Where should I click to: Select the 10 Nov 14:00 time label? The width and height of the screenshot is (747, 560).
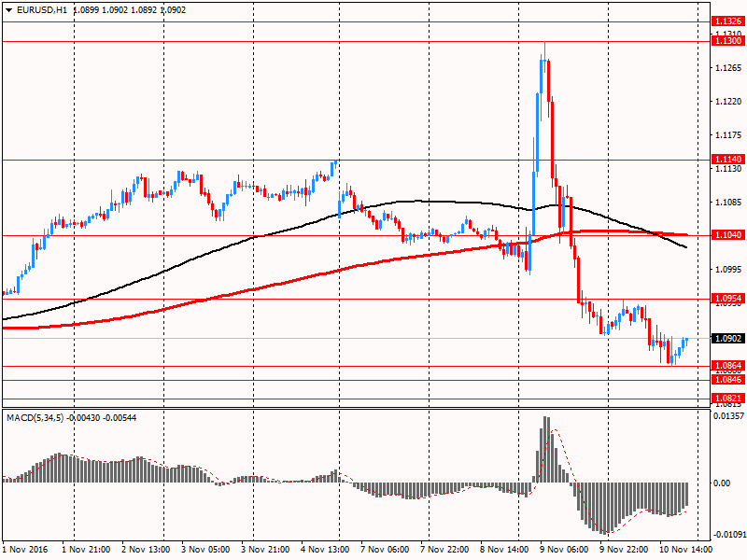685,550
